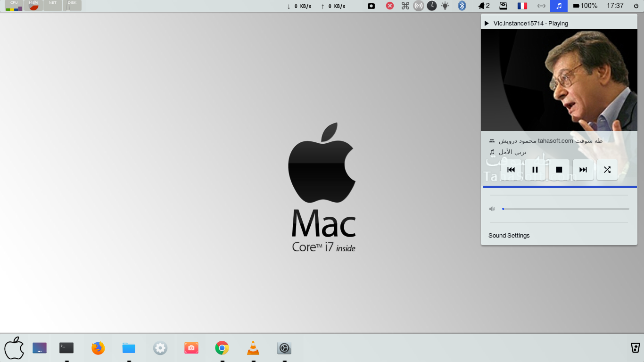Click the grey broadcast signal icon
Viewport: 644px width, 362px height.
(x=419, y=6)
